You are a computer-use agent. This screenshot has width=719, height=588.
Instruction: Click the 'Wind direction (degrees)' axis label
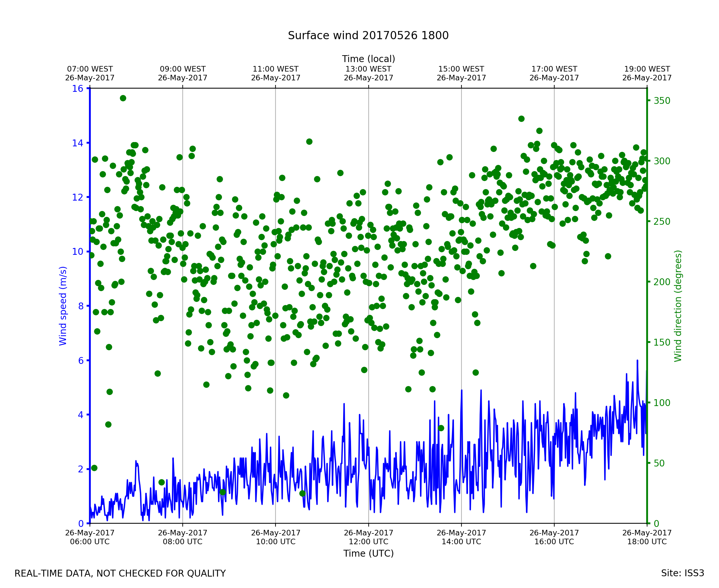(678, 306)
